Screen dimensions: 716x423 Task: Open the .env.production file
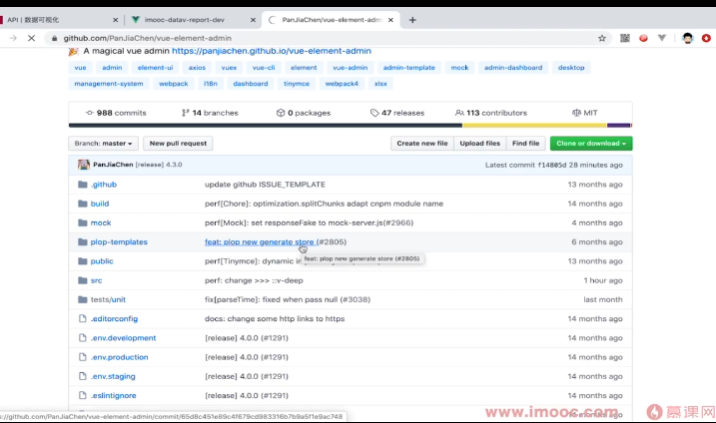click(119, 357)
